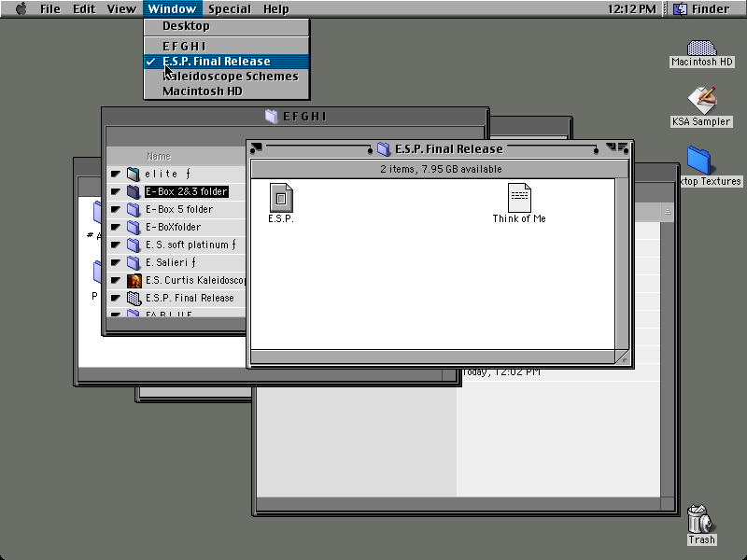Click the E-BoXfolder name
Viewport: 747px width, 560px height.
point(173,227)
